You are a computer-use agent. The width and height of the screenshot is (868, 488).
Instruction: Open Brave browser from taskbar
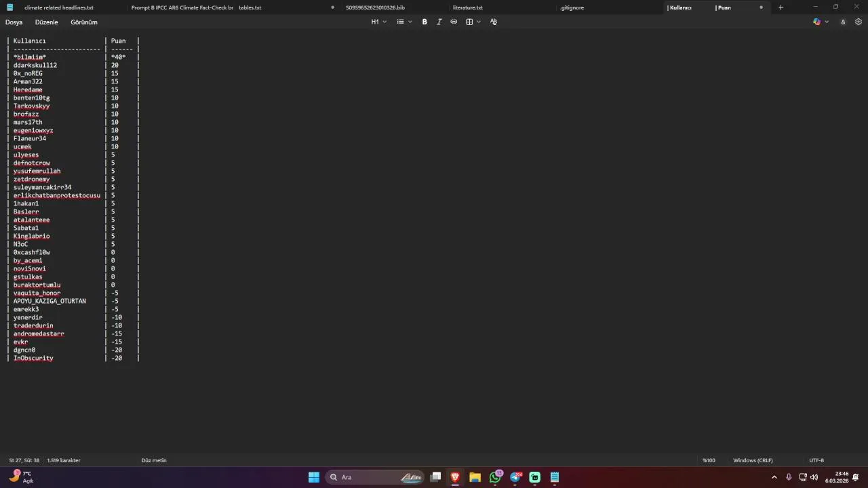point(455,477)
